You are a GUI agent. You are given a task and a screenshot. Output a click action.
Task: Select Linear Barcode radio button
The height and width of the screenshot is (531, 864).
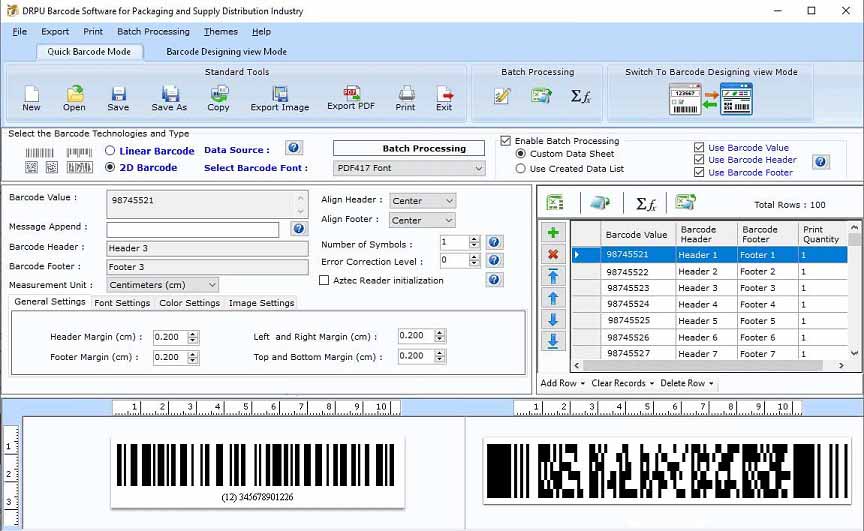click(110, 150)
